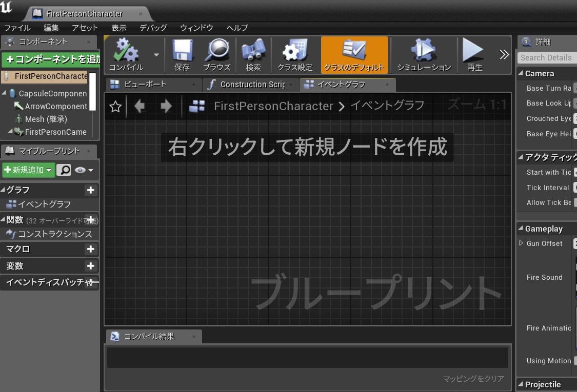Collapse the CapsuleComponent tree arrow

(4, 93)
